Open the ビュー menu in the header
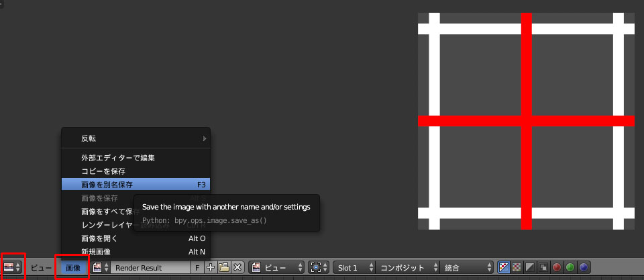The width and height of the screenshot is (644, 280). tap(42, 268)
